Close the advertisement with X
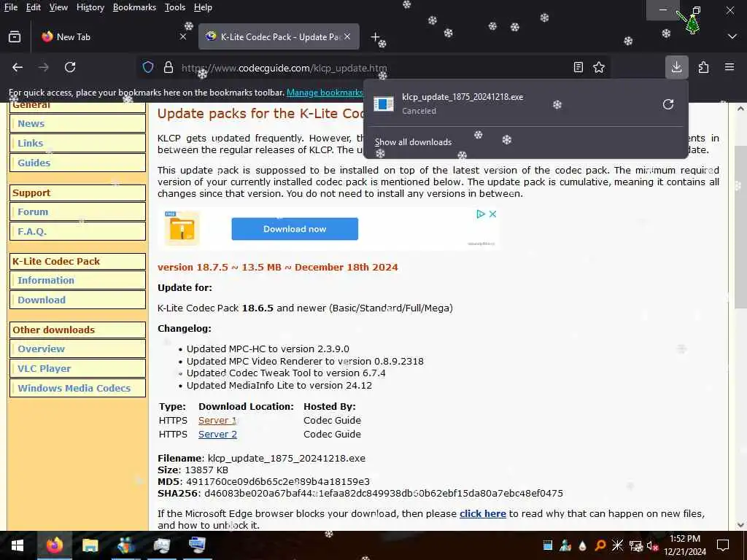Screen dimensions: 747x560 (x=493, y=214)
